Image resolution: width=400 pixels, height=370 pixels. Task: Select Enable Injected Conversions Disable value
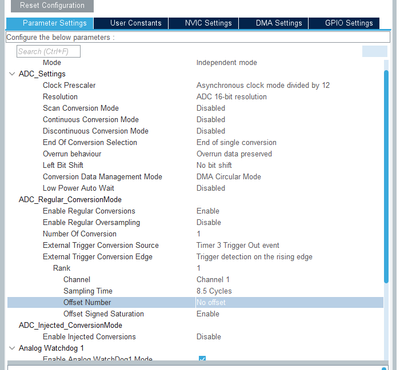pyautogui.click(x=209, y=337)
